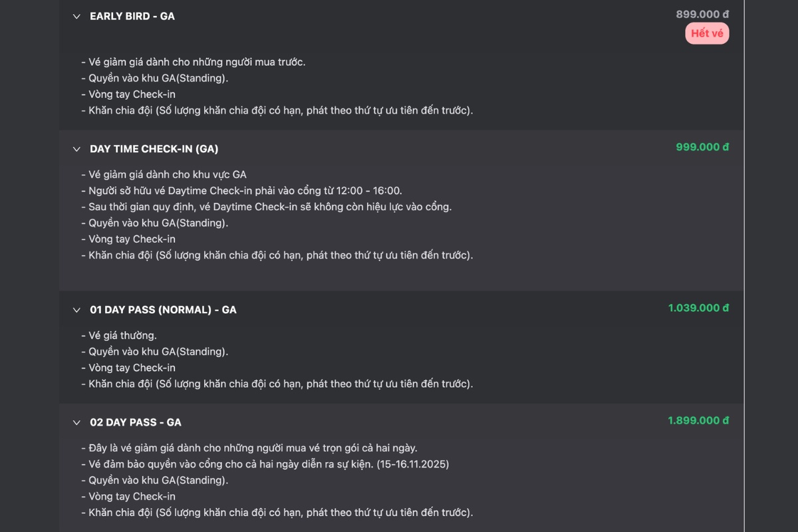The height and width of the screenshot is (532, 798).
Task: Collapse the EARLY BIRD - GA chevron
Action: (x=76, y=16)
